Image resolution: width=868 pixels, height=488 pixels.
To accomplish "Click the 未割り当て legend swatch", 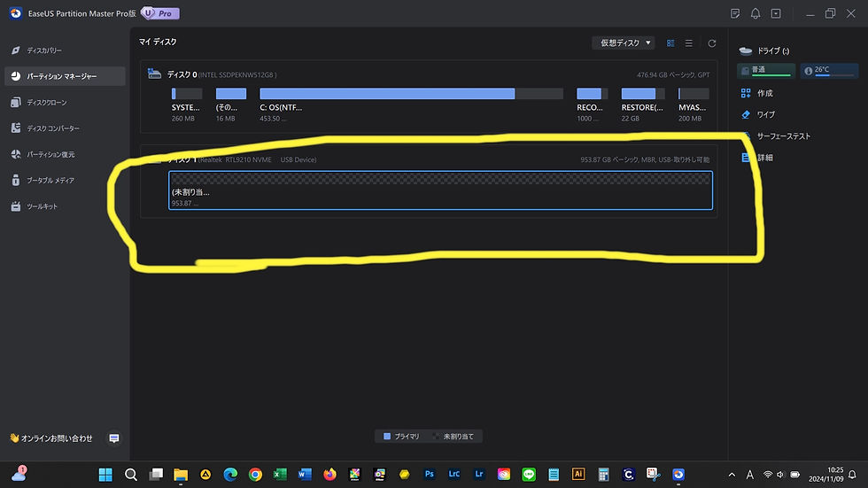I will pos(436,437).
